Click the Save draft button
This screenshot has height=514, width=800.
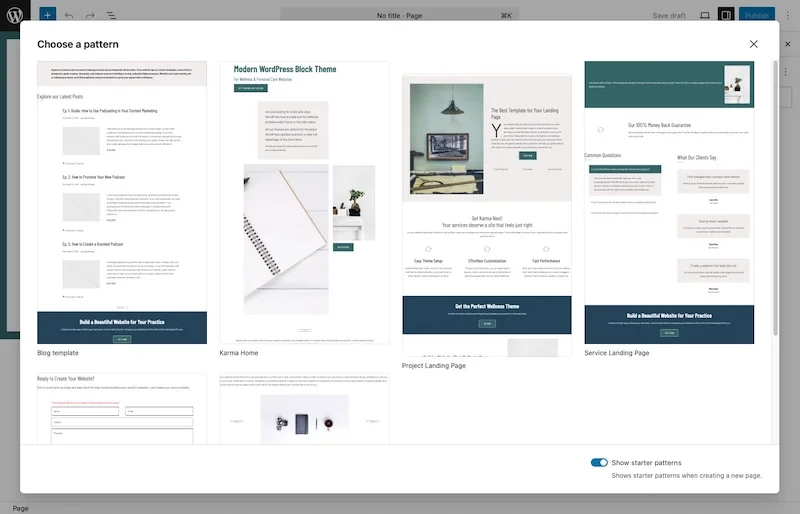[x=669, y=15]
